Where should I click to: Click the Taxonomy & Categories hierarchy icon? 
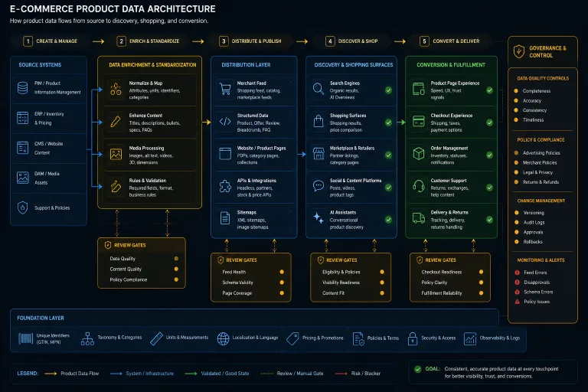pyautogui.click(x=87, y=338)
